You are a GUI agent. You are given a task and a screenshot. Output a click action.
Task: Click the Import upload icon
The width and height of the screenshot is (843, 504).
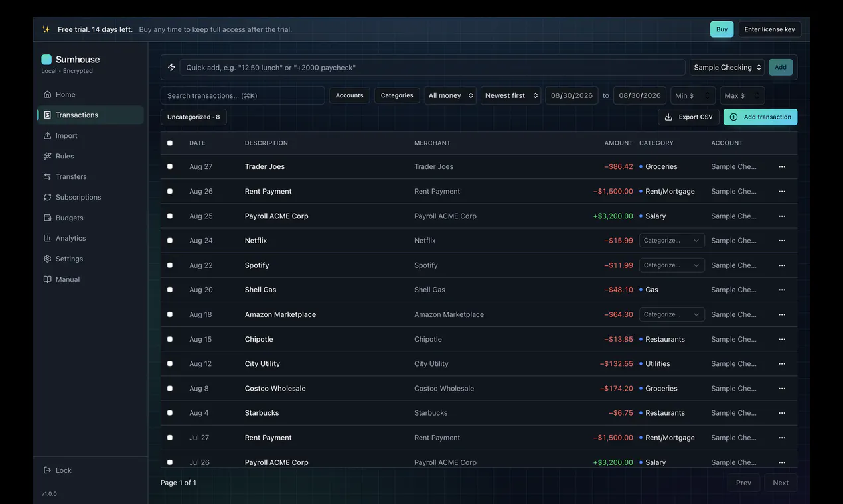47,135
